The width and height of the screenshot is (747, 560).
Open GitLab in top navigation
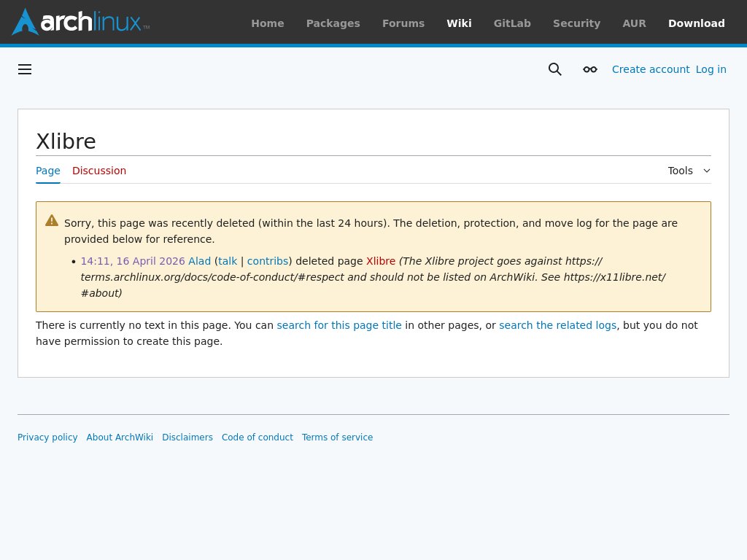pyautogui.click(x=512, y=23)
